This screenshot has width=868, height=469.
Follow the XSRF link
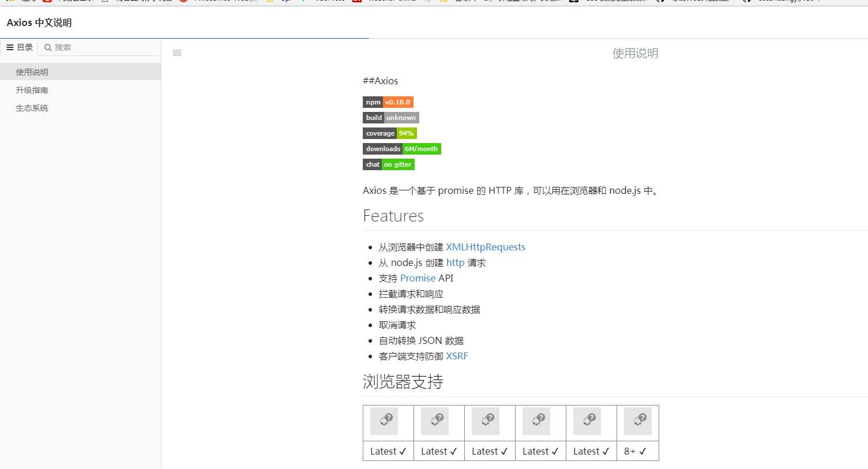(x=457, y=356)
